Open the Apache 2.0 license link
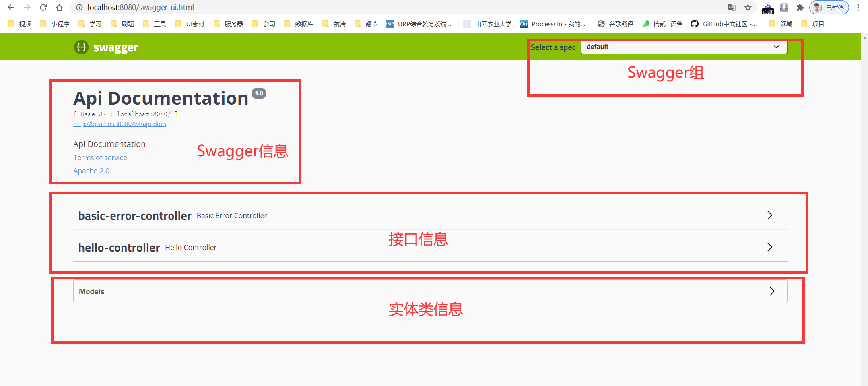The image size is (868, 386). (91, 171)
